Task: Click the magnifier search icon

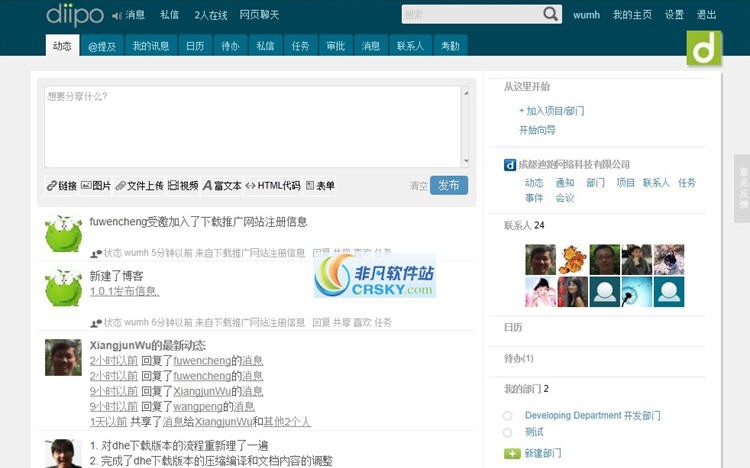Action: (x=551, y=14)
